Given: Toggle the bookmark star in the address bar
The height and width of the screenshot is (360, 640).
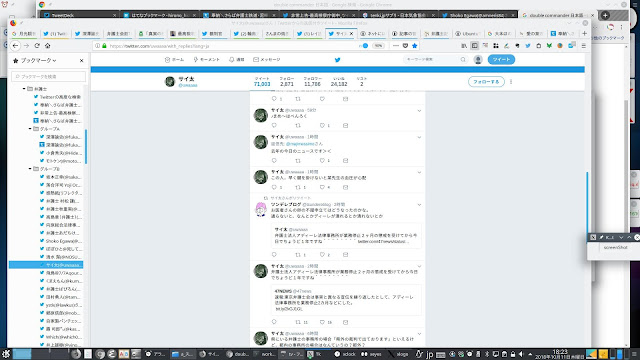Looking at the screenshot, I should [x=415, y=46].
